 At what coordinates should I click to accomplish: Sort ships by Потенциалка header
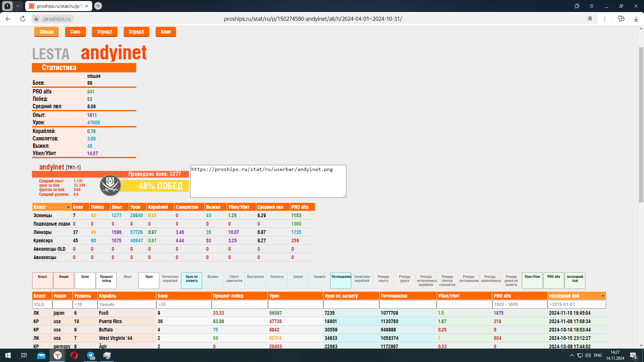[x=408, y=296]
